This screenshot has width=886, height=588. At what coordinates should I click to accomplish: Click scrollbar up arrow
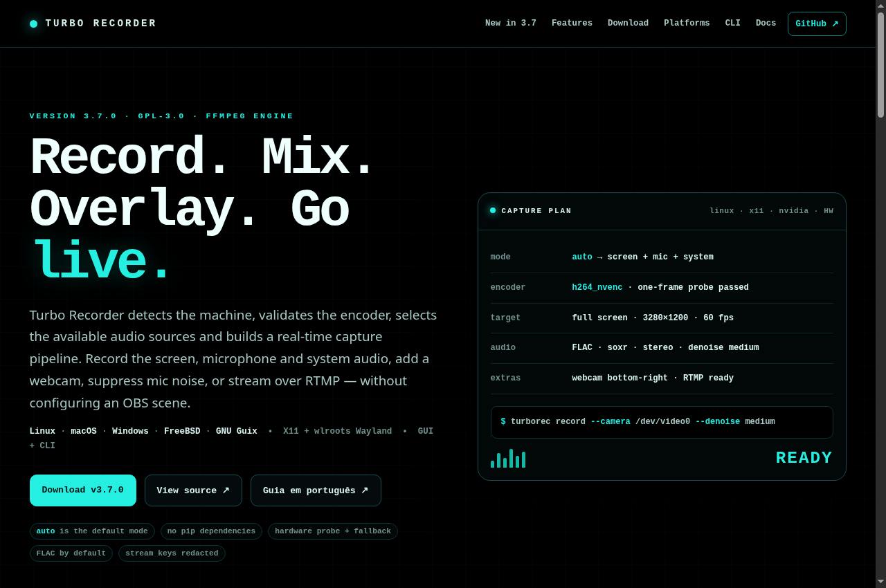(x=881, y=6)
